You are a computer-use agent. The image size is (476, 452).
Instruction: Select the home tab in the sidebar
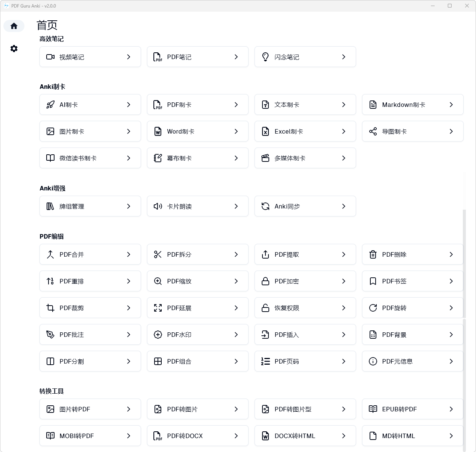pos(14,26)
